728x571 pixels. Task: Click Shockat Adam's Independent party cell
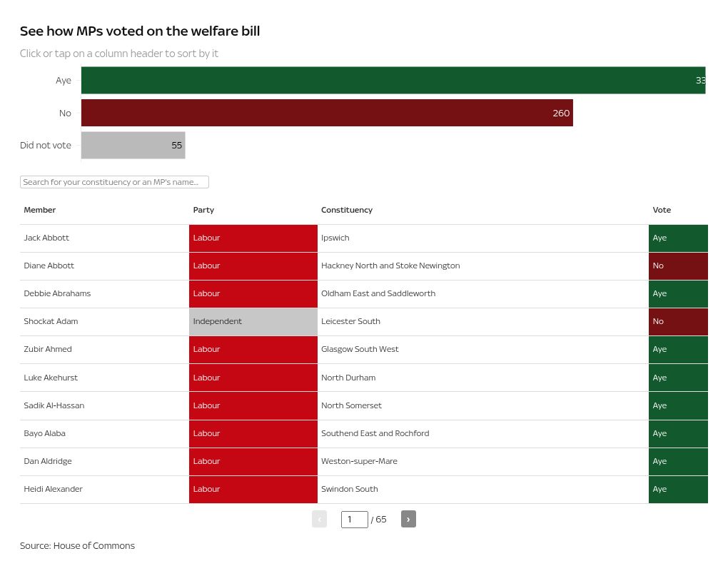coord(253,321)
